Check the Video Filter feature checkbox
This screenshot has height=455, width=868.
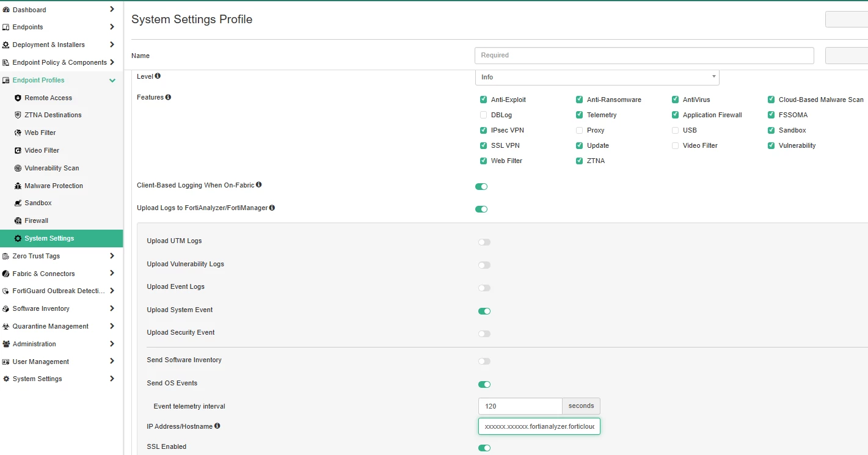tap(675, 145)
